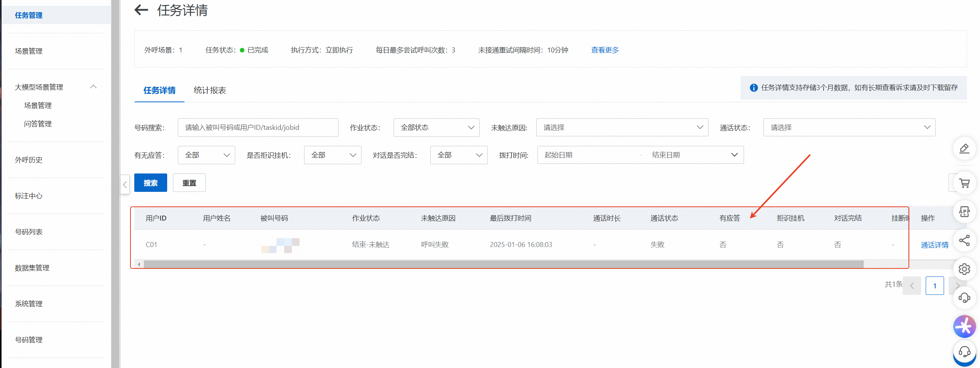The width and height of the screenshot is (980, 368).
Task: Switch to the 统计报表 tab
Action: pyautogui.click(x=210, y=90)
